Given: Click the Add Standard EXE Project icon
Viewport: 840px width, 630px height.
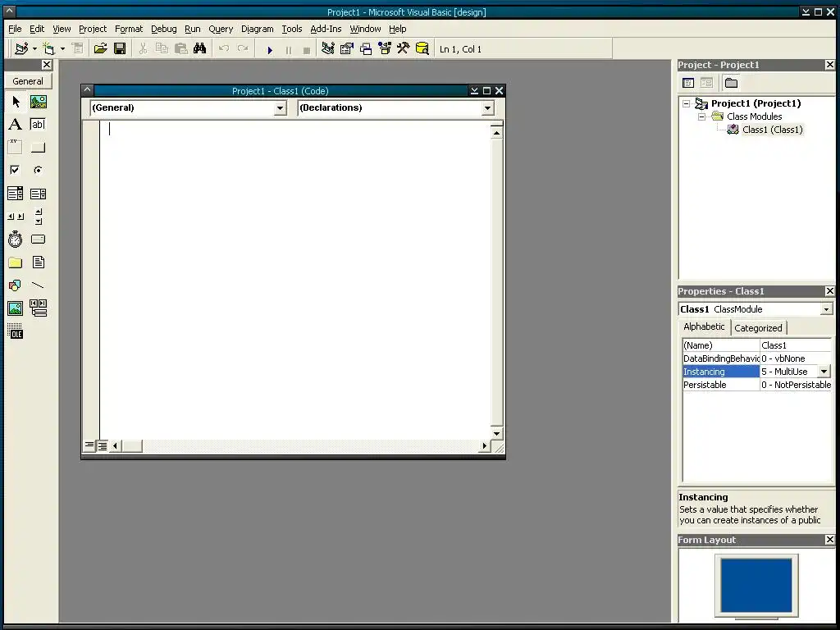Looking at the screenshot, I should click(21, 48).
